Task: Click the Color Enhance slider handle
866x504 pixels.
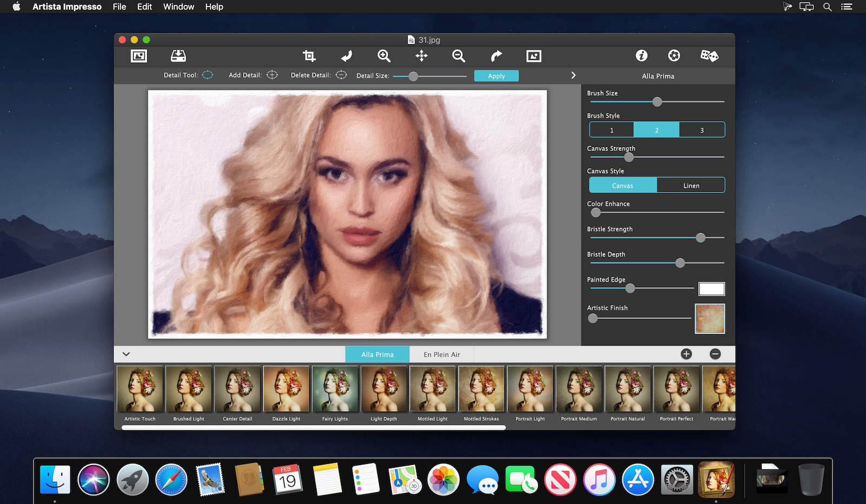Action: tap(596, 213)
